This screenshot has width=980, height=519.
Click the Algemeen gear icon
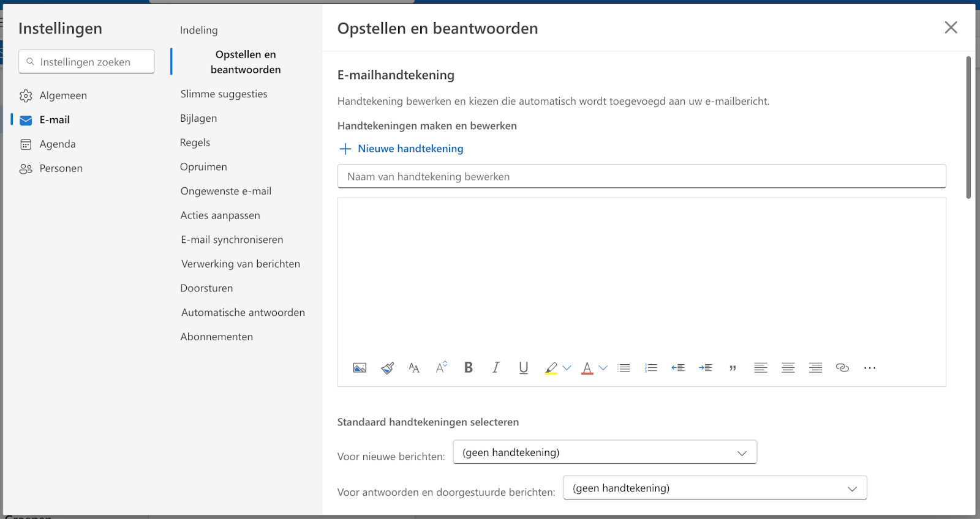[26, 96]
